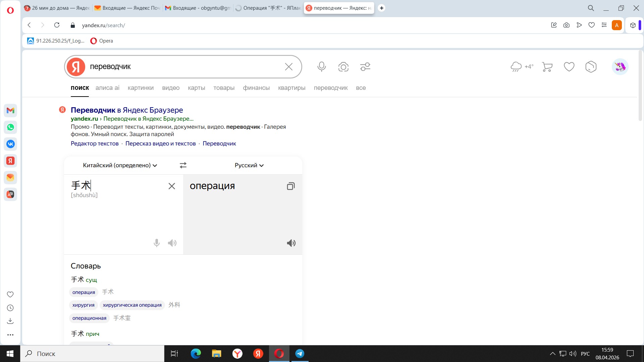The width and height of the screenshot is (644, 362).
Task: Open the Yandex user avatar menu
Action: 620,67
